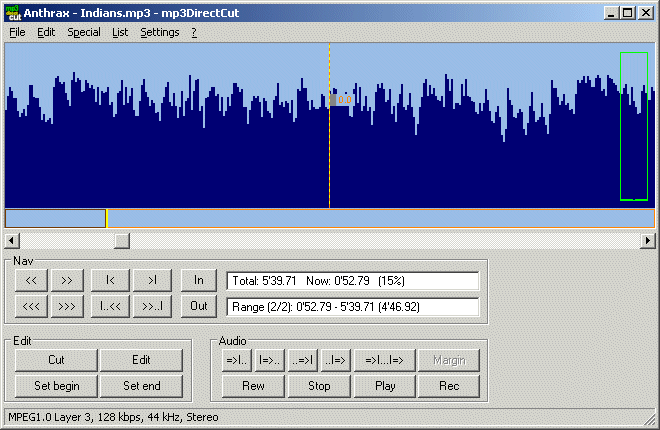Click the first range in overview bar
The width and height of the screenshot is (660, 430).
tap(55, 218)
